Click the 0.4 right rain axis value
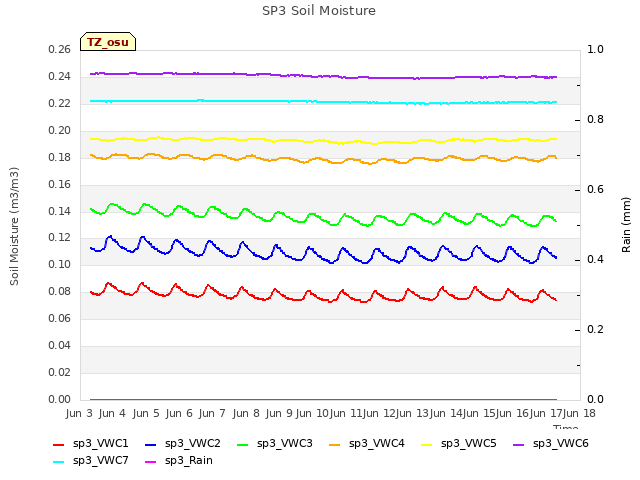Screen dimensions: 640x480 tap(595, 260)
